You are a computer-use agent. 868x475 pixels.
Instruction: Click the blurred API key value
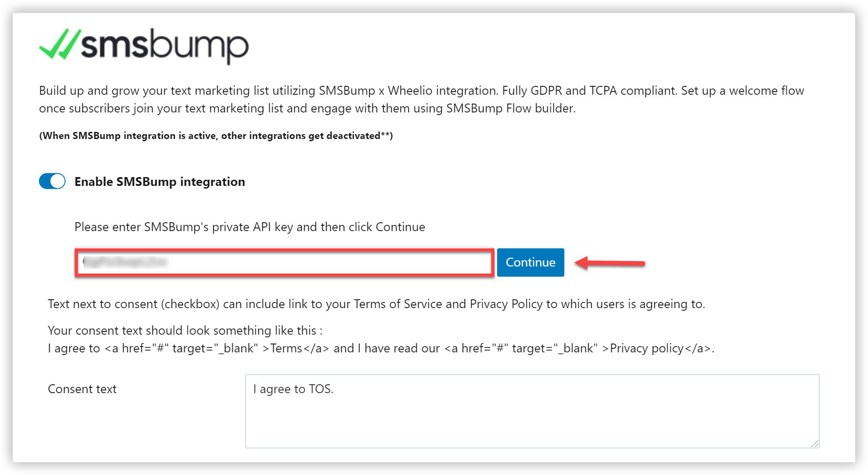point(125,262)
